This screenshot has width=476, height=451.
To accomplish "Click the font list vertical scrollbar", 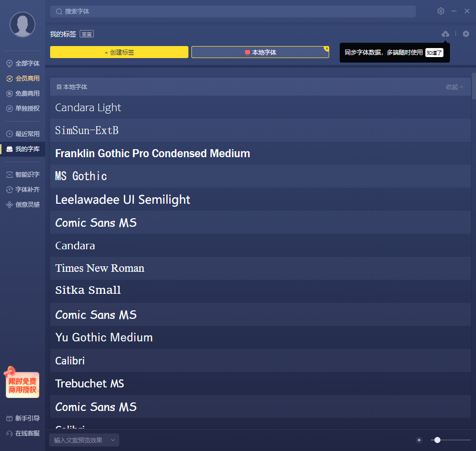I will coord(473,86).
